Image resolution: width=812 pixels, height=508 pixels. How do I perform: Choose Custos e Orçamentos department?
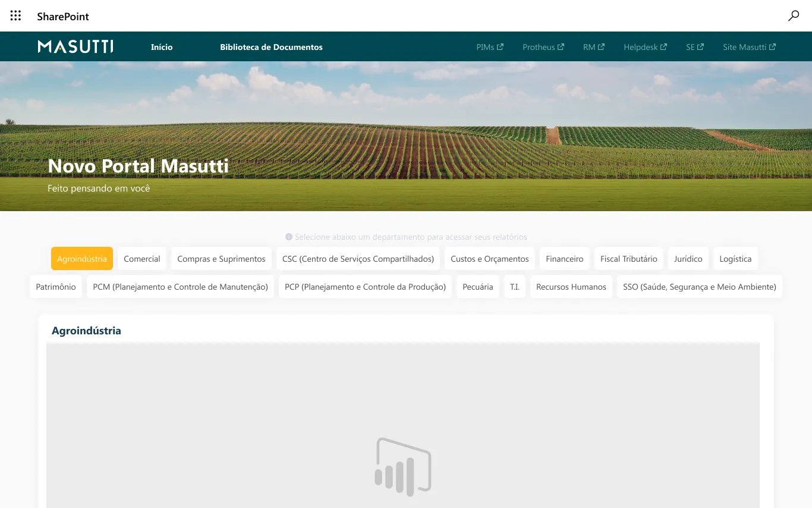[490, 259]
